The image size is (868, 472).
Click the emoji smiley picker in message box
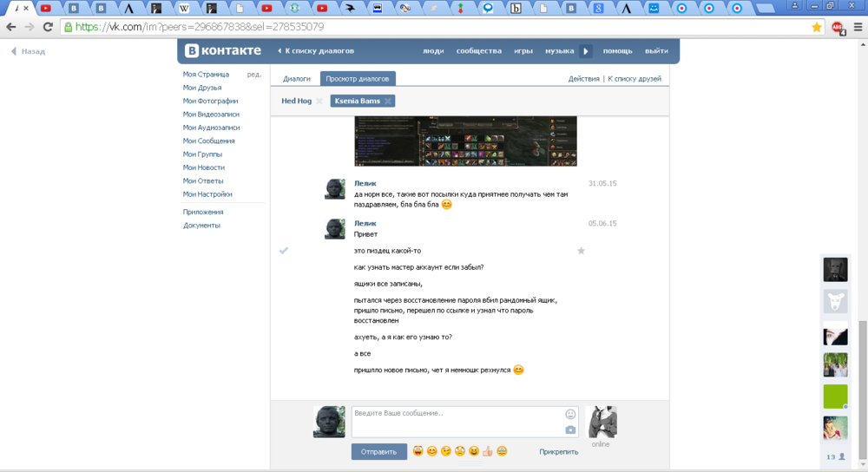(x=570, y=414)
